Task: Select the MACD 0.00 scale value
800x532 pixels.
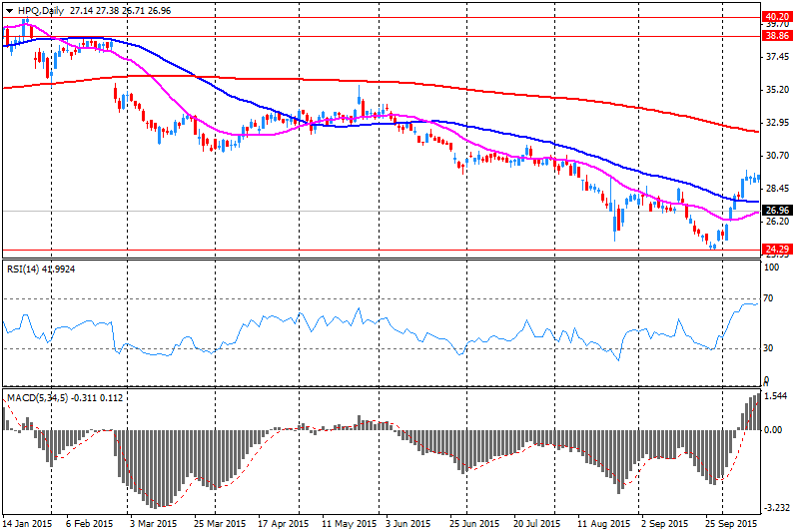Action: pyautogui.click(x=773, y=430)
